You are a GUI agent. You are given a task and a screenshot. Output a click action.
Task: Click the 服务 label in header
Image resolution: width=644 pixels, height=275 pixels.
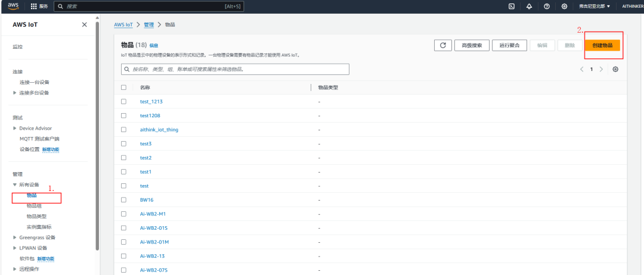[43, 7]
